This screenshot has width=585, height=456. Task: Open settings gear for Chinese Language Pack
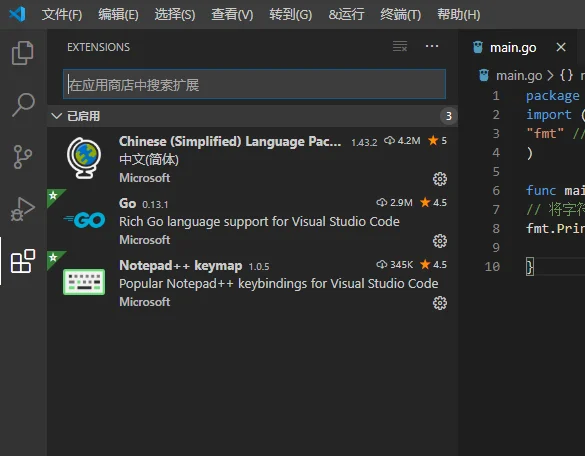click(x=440, y=179)
